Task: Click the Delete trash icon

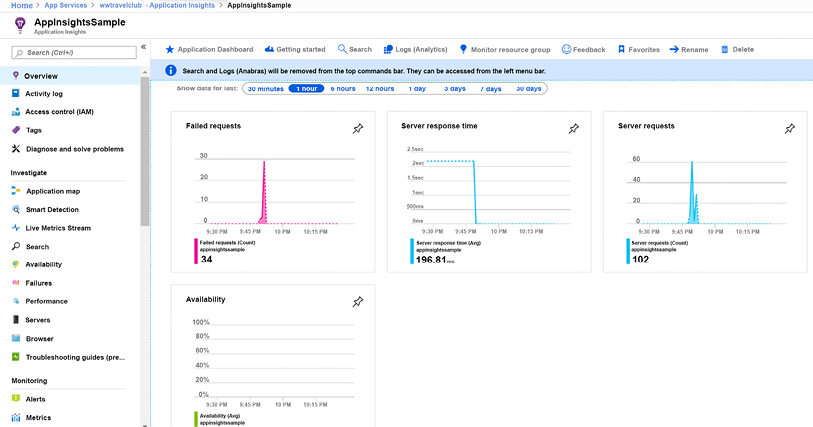Action: [724, 49]
